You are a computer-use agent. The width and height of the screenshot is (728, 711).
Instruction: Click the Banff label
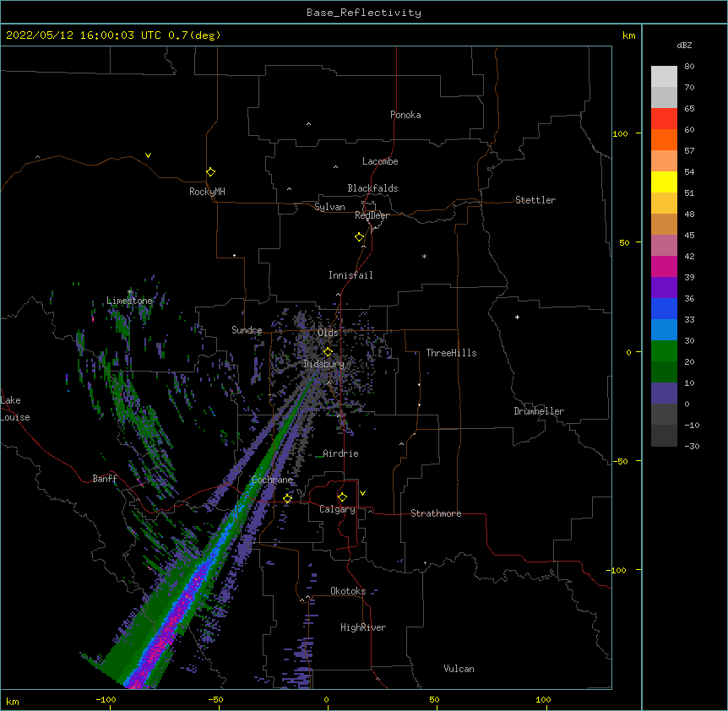click(x=105, y=479)
